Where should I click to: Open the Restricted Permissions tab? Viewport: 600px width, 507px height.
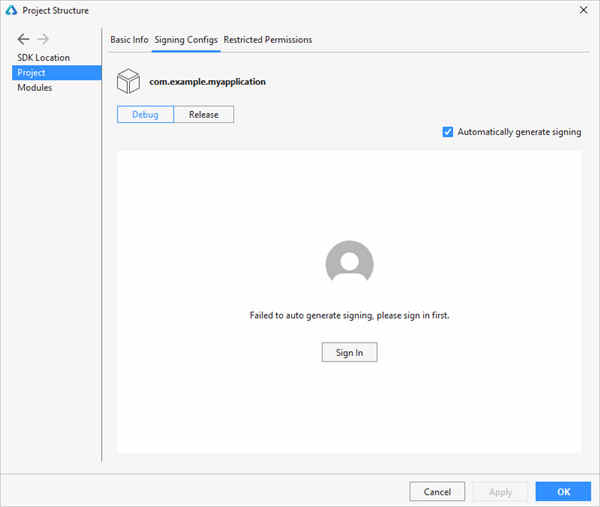[x=268, y=40]
